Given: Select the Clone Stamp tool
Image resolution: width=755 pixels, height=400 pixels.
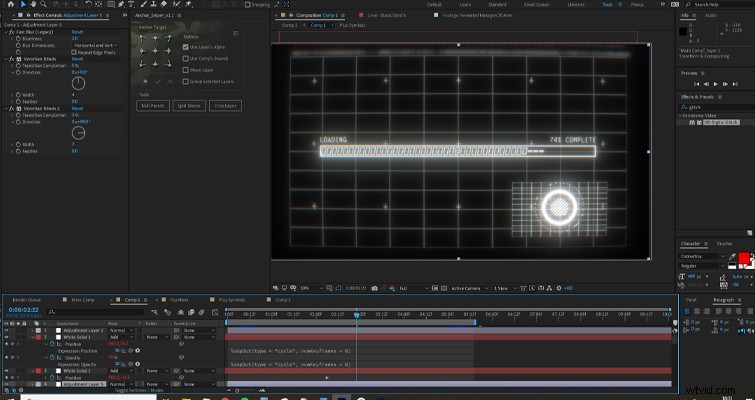Looking at the screenshot, I should click(x=154, y=4).
